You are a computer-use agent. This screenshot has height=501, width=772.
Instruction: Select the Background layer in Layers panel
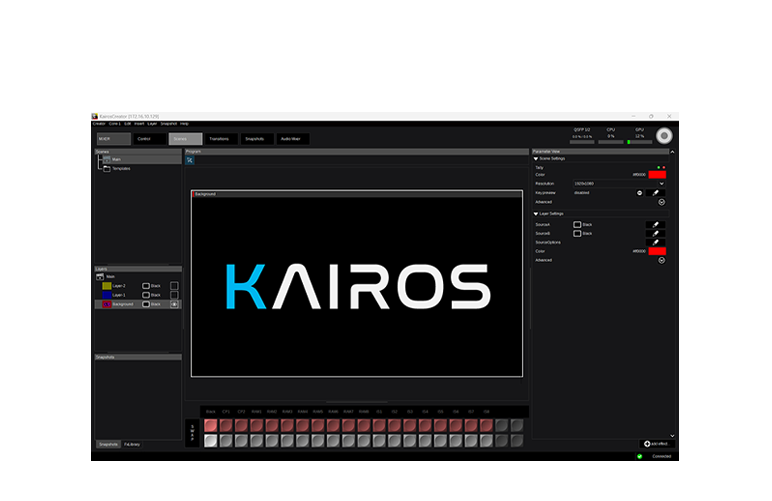[121, 304]
